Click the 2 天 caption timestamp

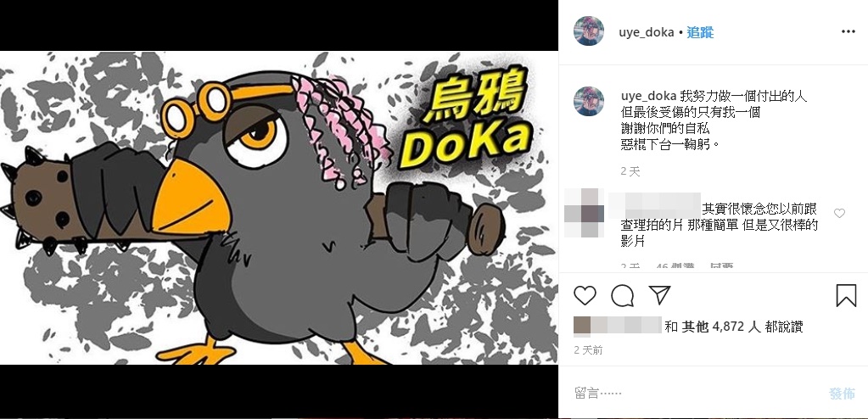click(x=630, y=171)
